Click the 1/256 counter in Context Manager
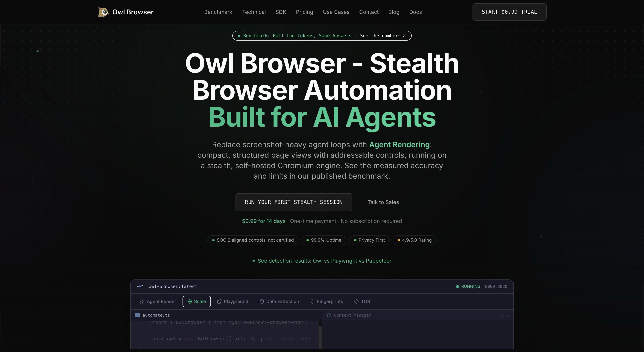The image size is (644, 352). click(x=503, y=315)
